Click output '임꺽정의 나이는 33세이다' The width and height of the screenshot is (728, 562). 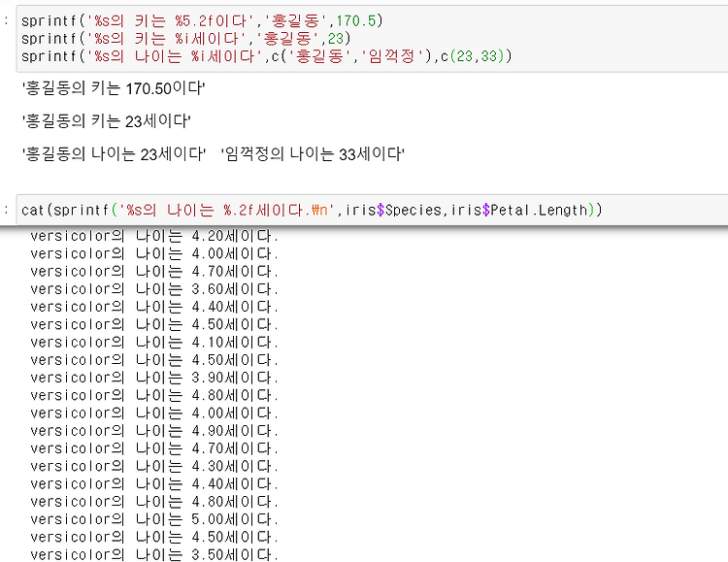pyautogui.click(x=313, y=154)
